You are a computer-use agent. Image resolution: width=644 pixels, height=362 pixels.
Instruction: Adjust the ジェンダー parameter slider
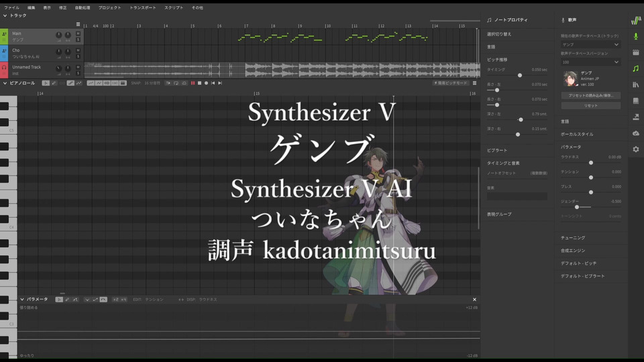click(577, 207)
